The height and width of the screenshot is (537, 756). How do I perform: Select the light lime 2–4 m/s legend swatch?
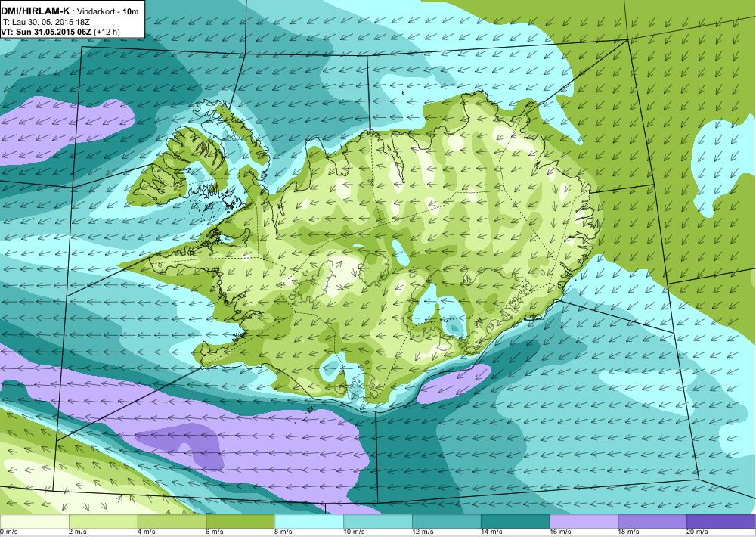tap(103, 521)
